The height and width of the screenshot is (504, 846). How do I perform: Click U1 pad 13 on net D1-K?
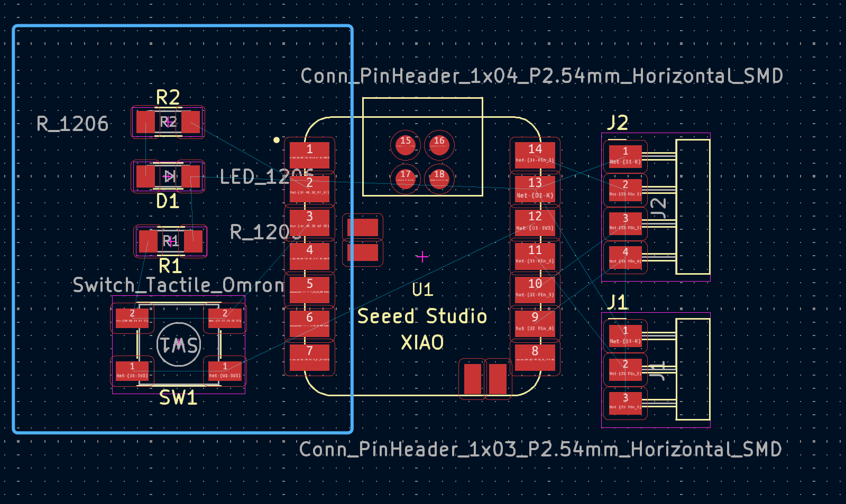pos(535,189)
